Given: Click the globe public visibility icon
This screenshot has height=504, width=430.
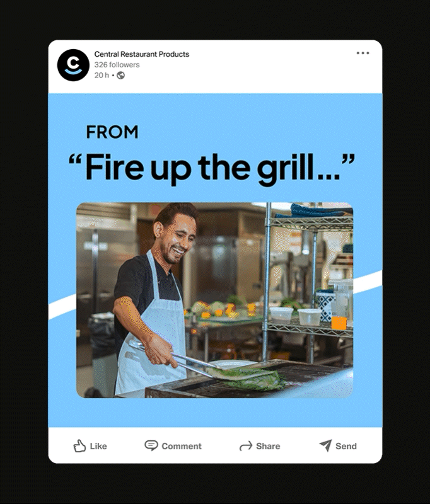Looking at the screenshot, I should pyautogui.click(x=120, y=75).
